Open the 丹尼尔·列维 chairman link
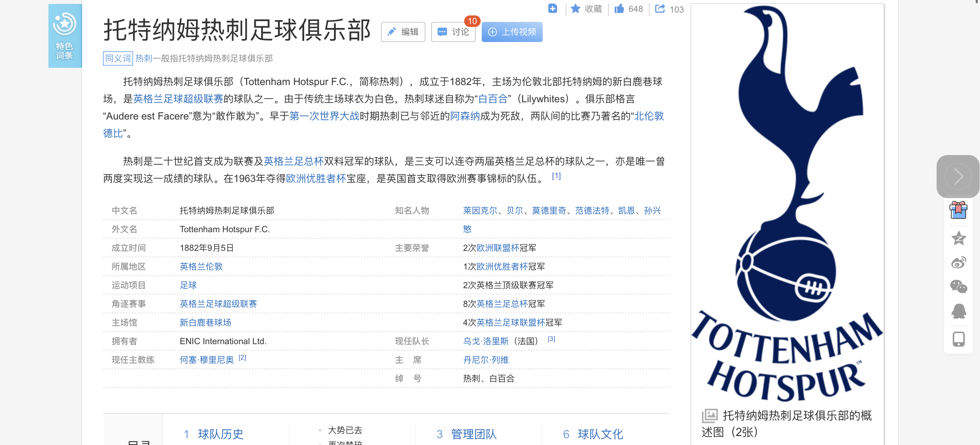 pyautogui.click(x=485, y=360)
